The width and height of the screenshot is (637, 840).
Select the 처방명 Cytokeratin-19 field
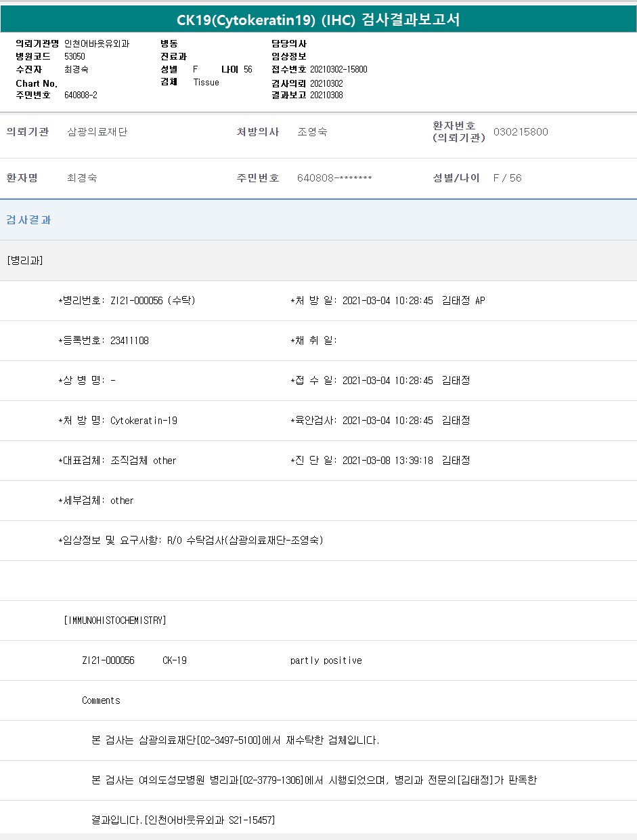pos(144,421)
